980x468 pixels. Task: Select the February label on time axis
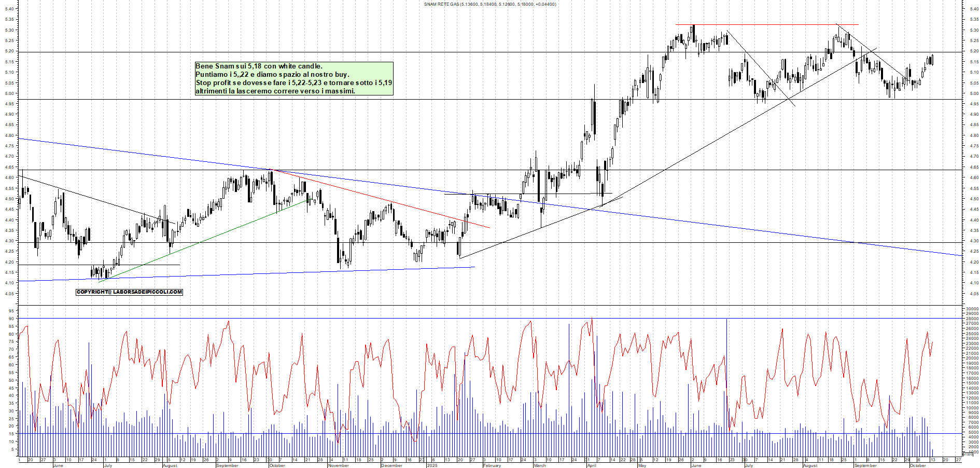pyautogui.click(x=492, y=465)
